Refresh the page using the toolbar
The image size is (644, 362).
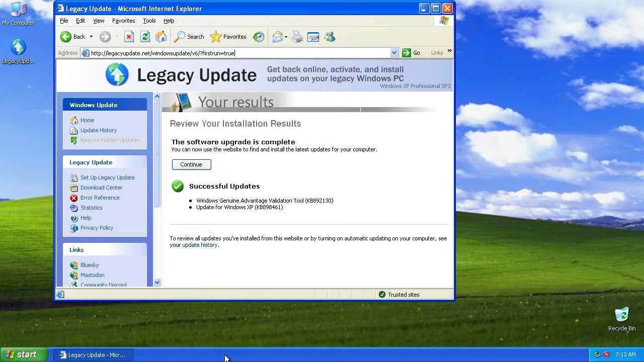pyautogui.click(x=145, y=37)
